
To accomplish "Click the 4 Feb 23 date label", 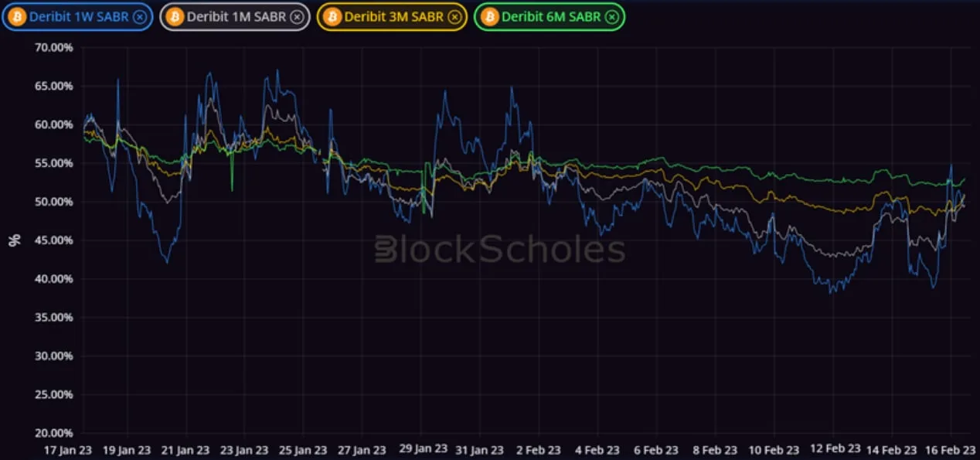I will tap(597, 450).
